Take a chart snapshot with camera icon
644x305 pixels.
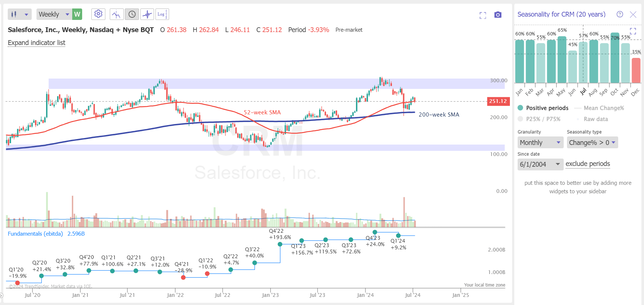tap(498, 15)
